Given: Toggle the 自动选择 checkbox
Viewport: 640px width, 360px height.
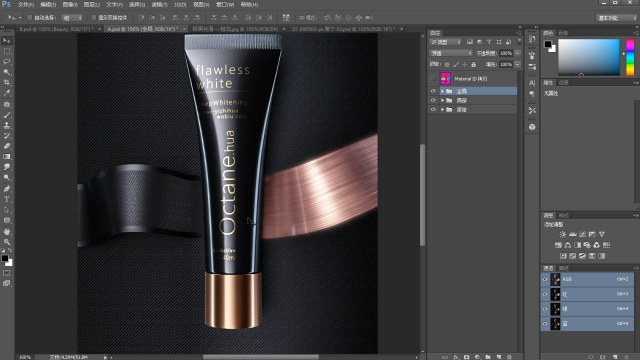Looking at the screenshot, I should tap(29, 18).
